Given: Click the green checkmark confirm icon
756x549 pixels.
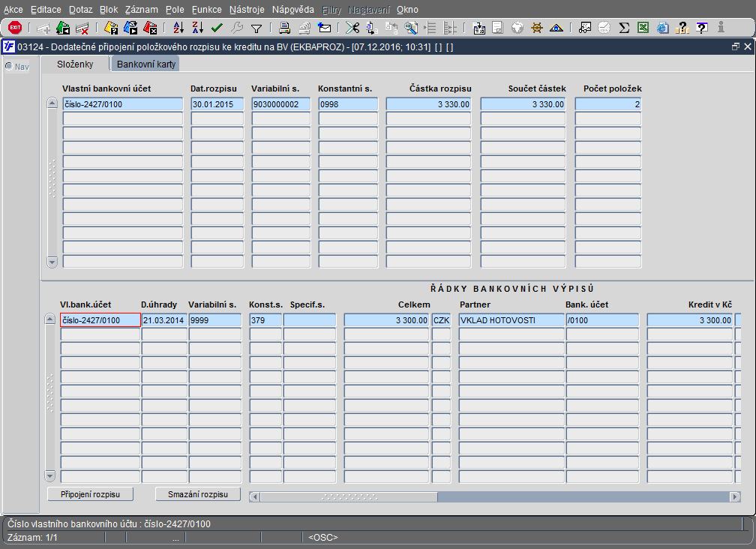Looking at the screenshot, I should coord(217,28).
